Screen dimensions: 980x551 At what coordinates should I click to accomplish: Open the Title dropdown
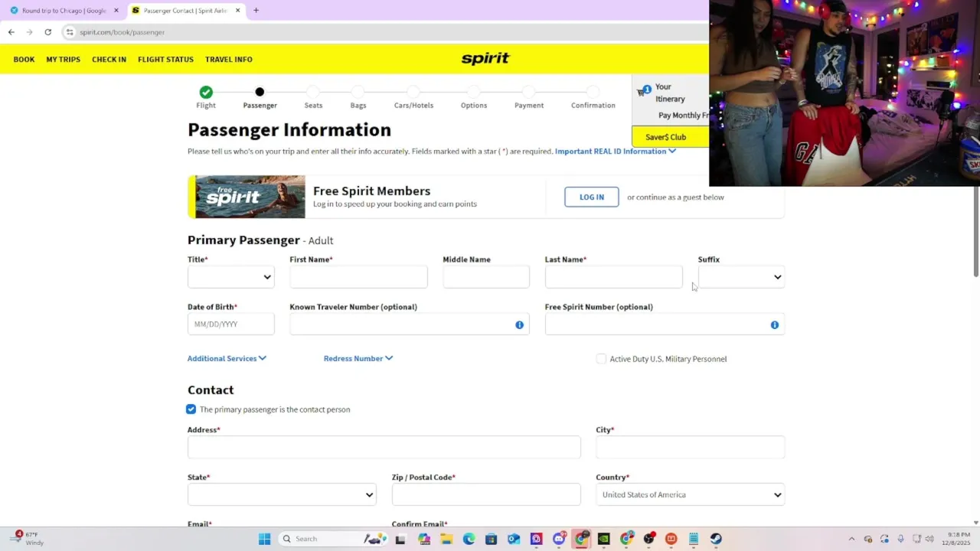[230, 277]
